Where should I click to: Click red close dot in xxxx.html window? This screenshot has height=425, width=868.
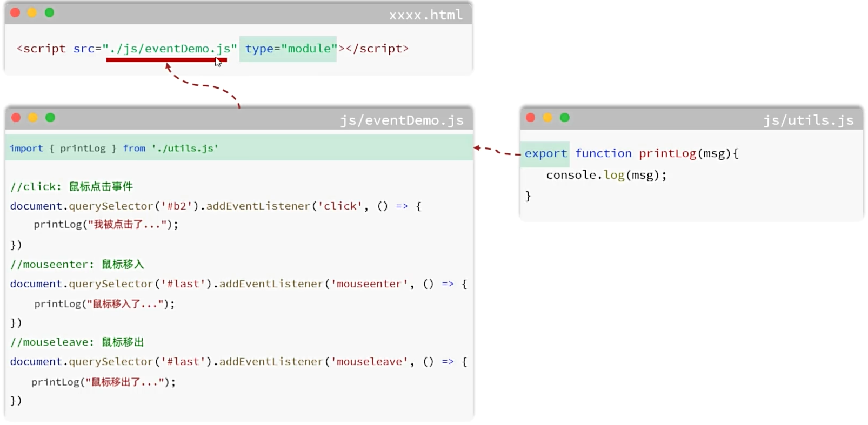(x=15, y=12)
